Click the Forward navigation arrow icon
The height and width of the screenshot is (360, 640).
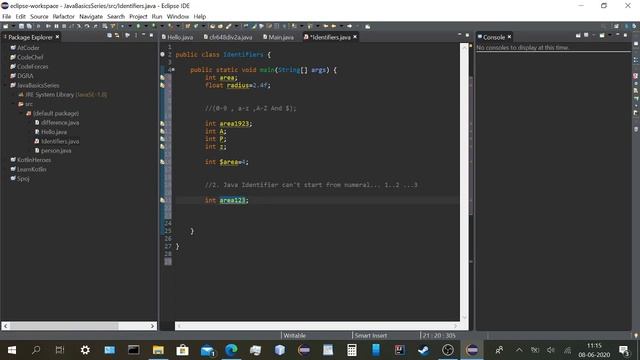coord(349,26)
